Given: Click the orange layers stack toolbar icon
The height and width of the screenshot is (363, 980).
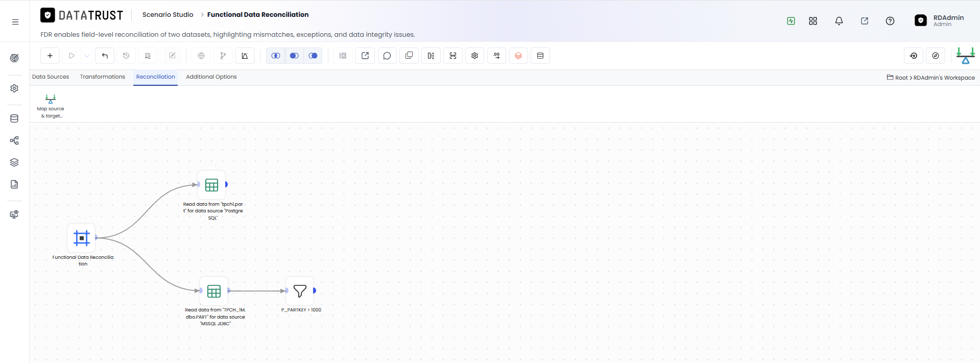Looking at the screenshot, I should point(518,56).
